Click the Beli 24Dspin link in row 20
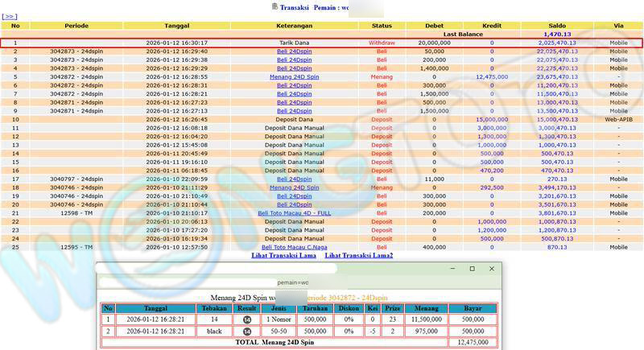This screenshot has height=350, width=644. point(293,204)
